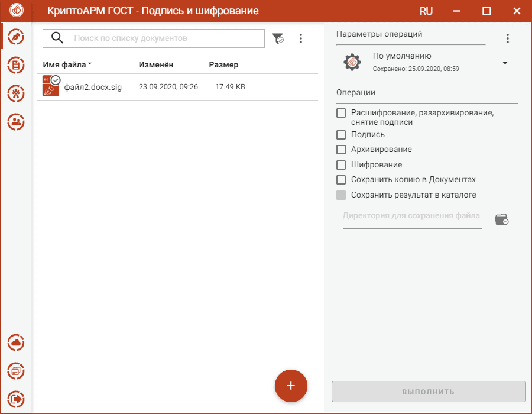
Task: Open the Documents sidebar section
Action: (x=16, y=65)
